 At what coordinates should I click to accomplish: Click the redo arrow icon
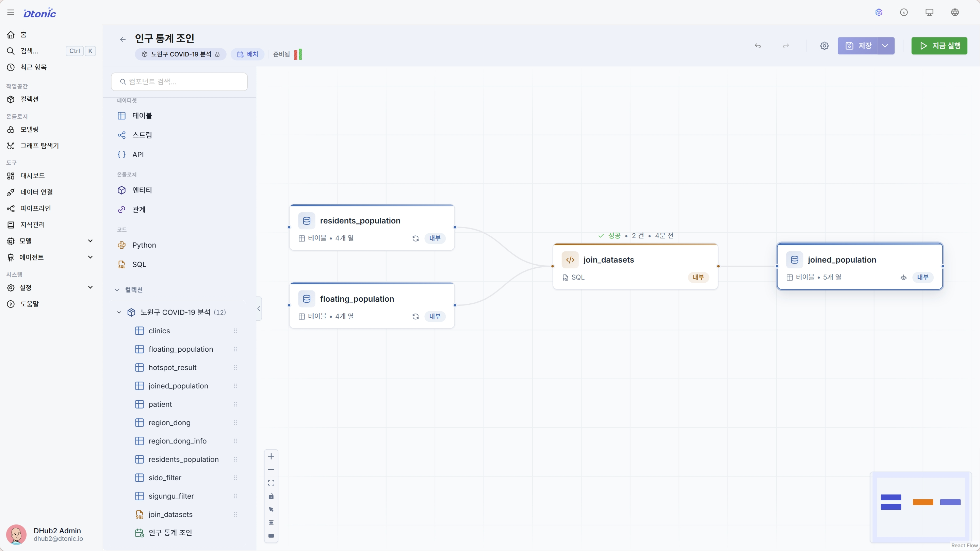click(786, 46)
